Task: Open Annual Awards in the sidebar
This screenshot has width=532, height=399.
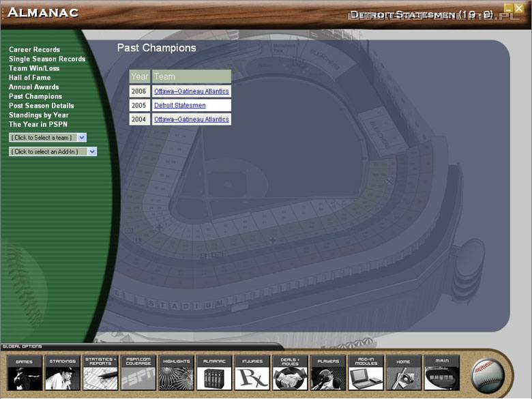Action: (x=33, y=87)
